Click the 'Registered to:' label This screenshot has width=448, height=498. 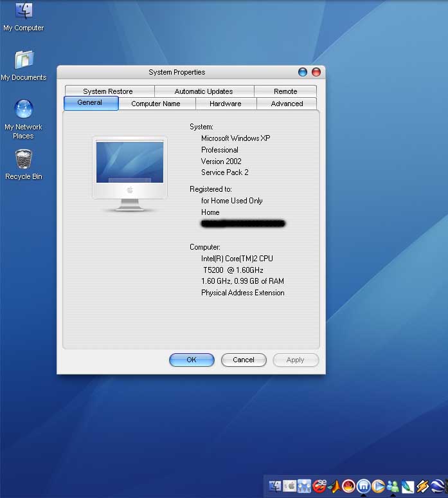211,189
